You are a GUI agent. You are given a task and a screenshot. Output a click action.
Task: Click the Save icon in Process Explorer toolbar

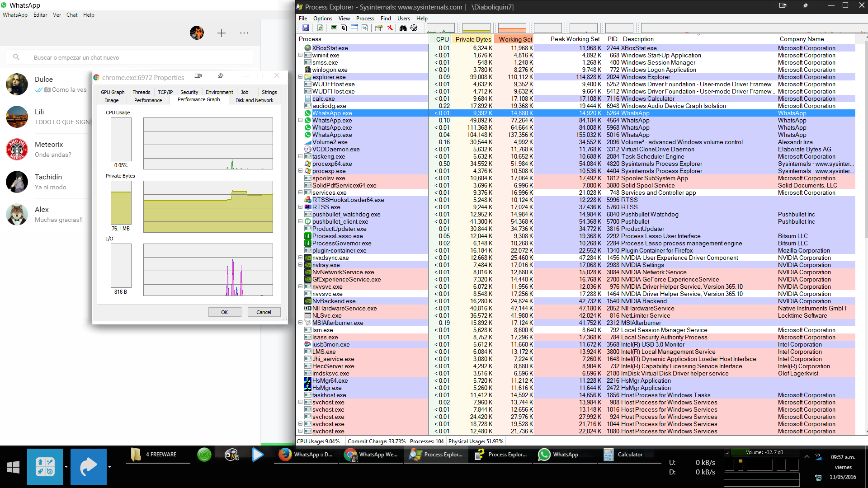click(x=306, y=28)
